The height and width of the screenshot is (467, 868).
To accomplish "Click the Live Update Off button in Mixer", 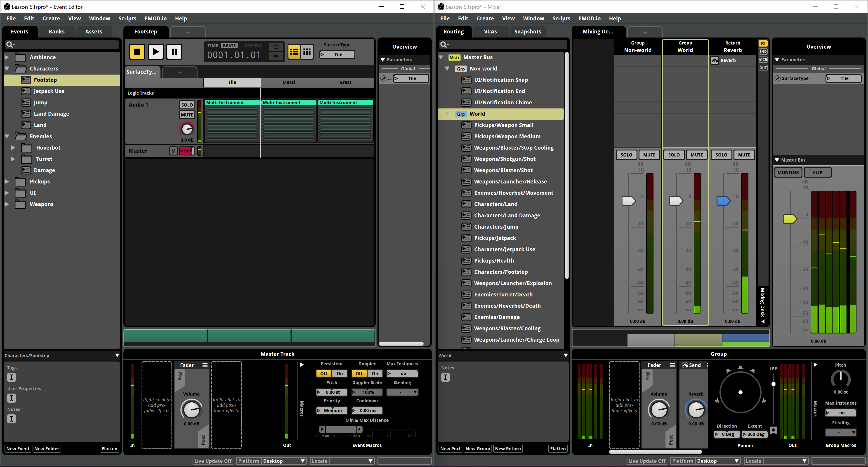I will tap(647, 461).
